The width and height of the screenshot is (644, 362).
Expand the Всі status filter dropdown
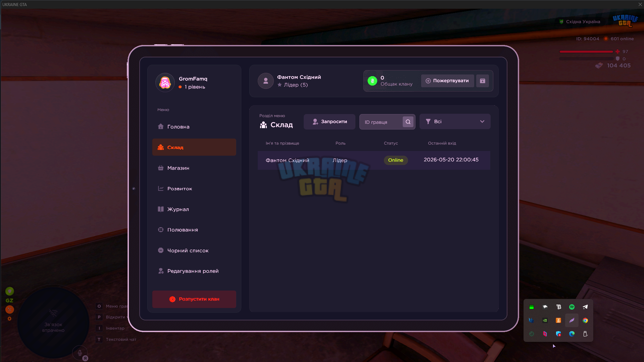(455, 122)
